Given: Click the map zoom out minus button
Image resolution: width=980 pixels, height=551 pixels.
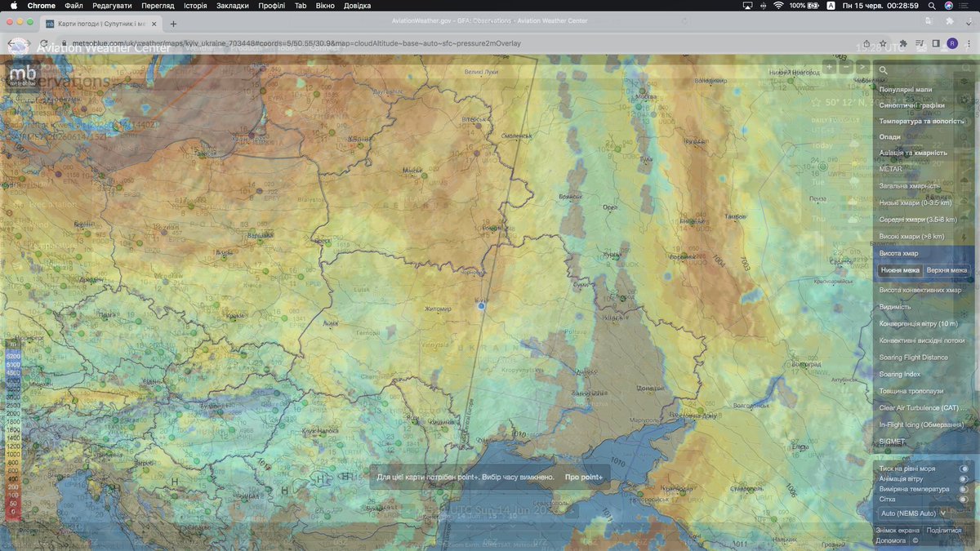Looking at the screenshot, I should point(846,67).
